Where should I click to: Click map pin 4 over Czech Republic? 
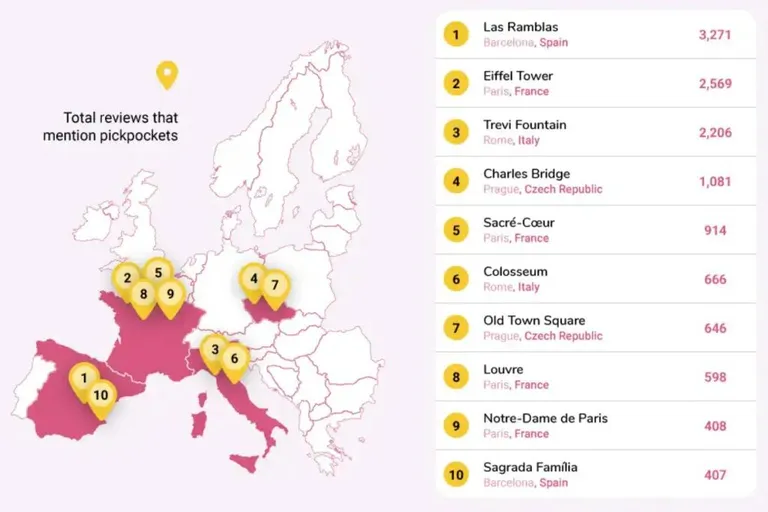click(254, 280)
